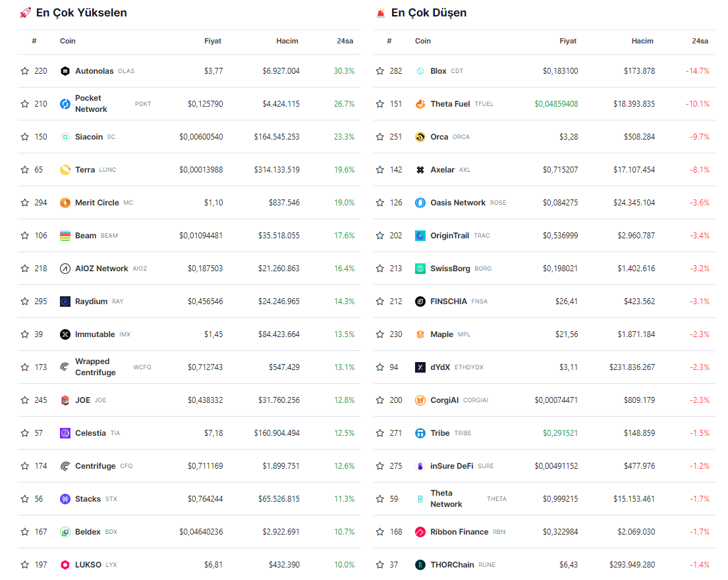Toggle favorite star for Siacoin
This screenshot has width=728, height=580.
[x=25, y=137]
